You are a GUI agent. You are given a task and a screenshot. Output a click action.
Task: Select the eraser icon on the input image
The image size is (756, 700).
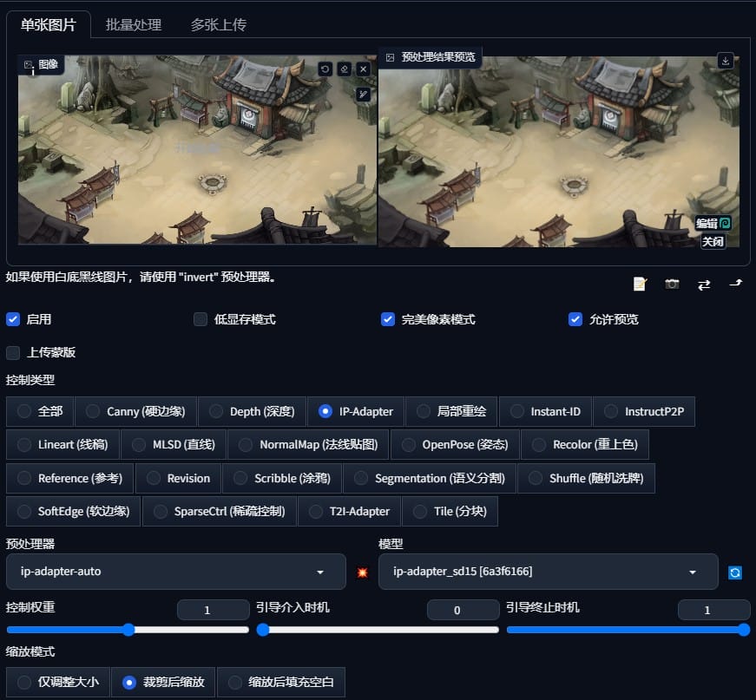pos(345,69)
